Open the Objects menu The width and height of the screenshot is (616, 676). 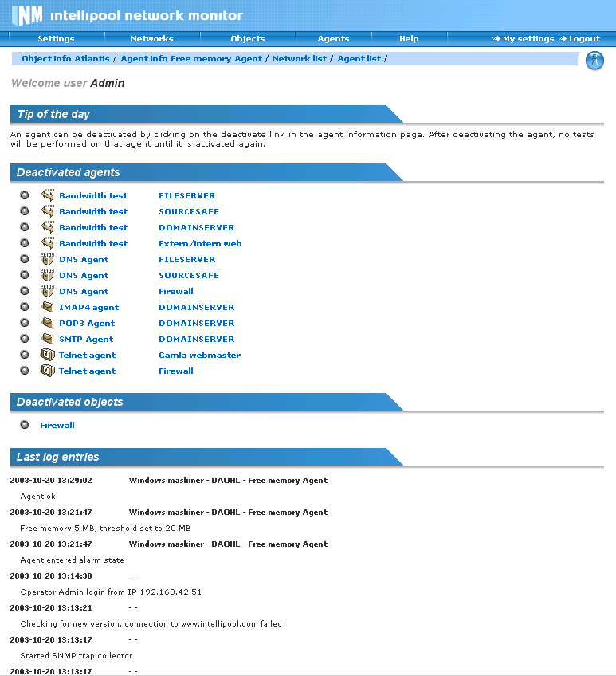(x=247, y=38)
